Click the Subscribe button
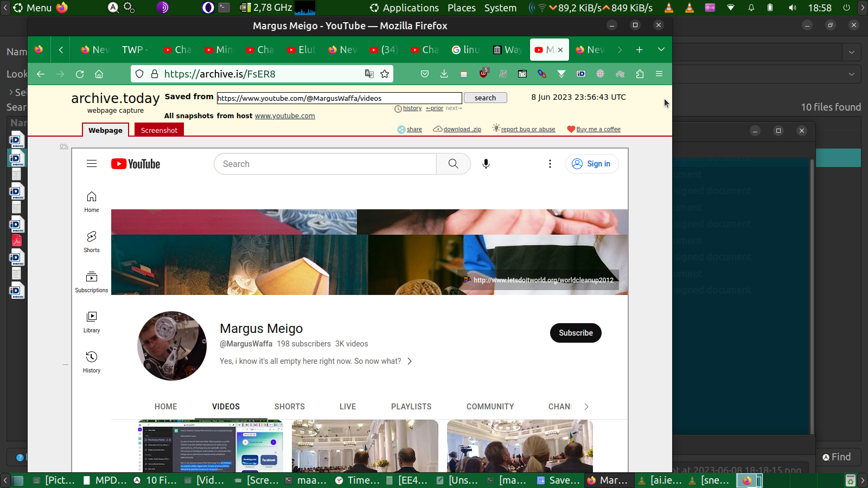 [x=576, y=333]
